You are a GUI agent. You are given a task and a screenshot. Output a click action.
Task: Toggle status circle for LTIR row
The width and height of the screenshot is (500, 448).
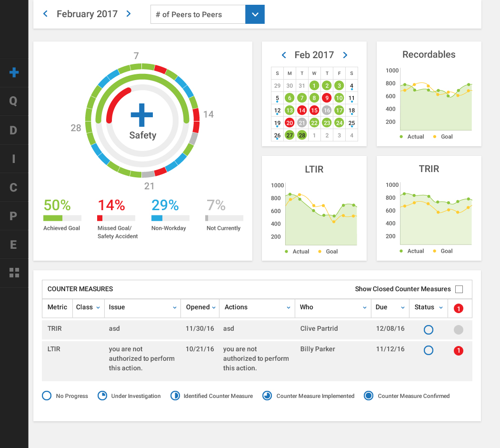click(428, 351)
